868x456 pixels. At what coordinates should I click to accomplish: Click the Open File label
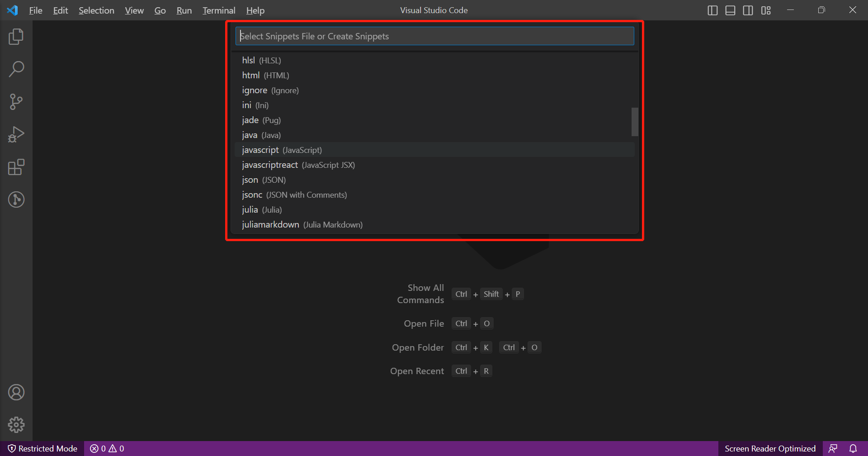click(x=424, y=323)
